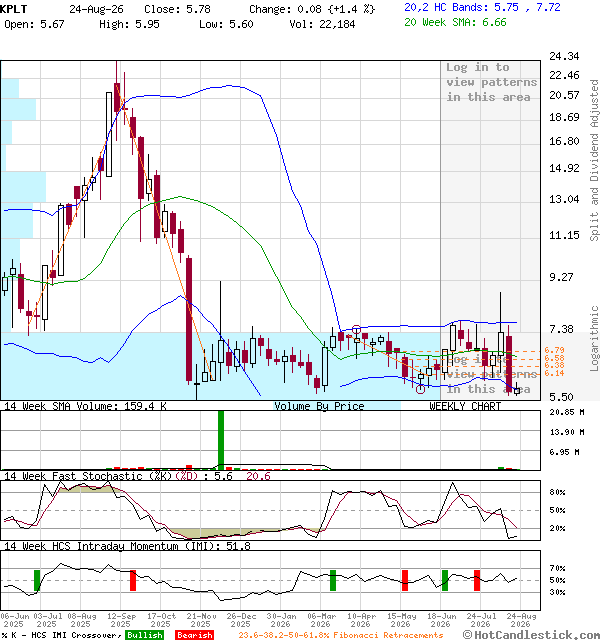
Task: Click the 14 Week HCS Intraday Momentum heading
Action: click(x=127, y=546)
